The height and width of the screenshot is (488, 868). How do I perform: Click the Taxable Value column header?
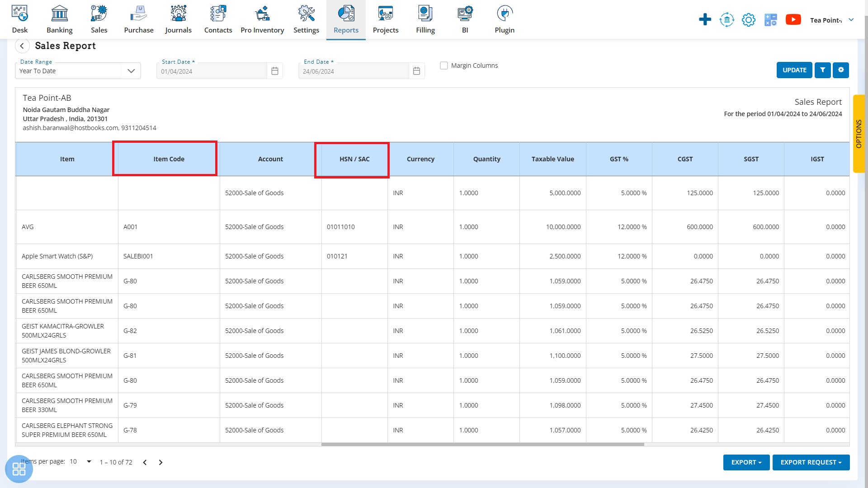pos(552,159)
